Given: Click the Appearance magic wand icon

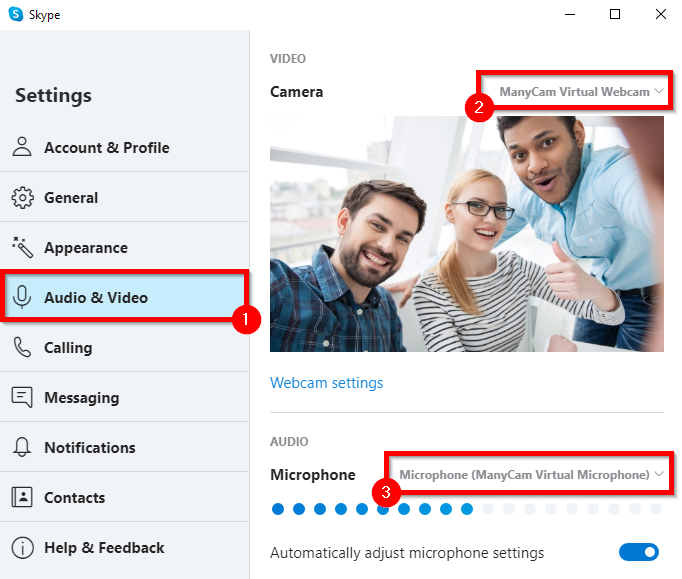Looking at the screenshot, I should point(22,247).
